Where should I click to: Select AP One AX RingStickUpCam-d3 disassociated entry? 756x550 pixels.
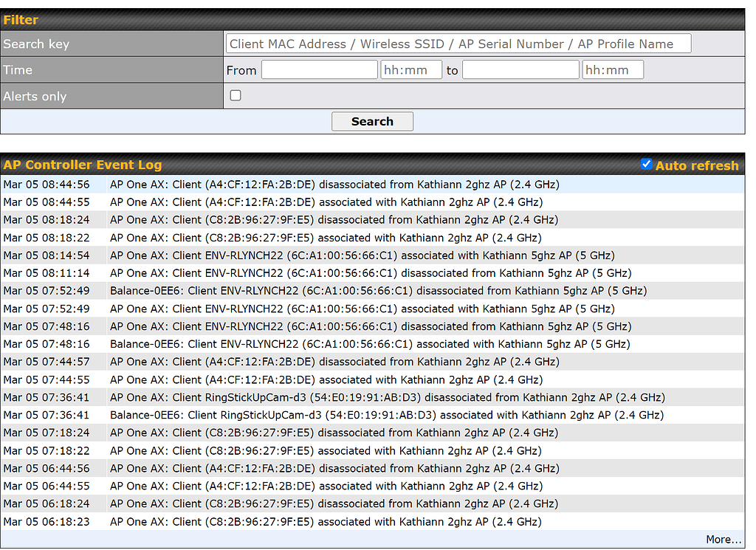point(387,397)
